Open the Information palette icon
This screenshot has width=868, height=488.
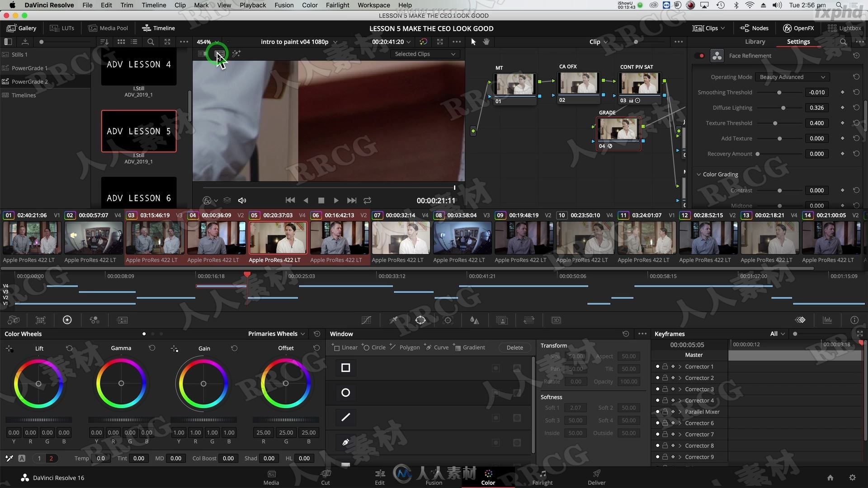(x=854, y=320)
